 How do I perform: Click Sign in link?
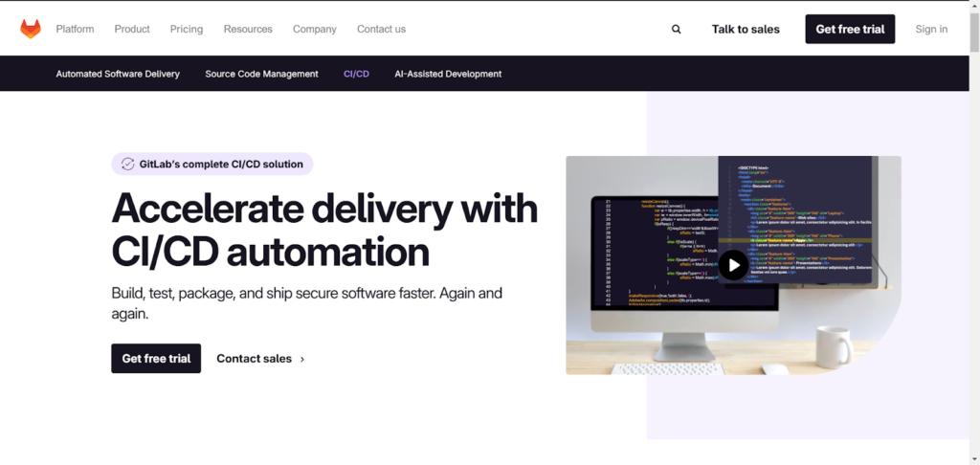931,29
